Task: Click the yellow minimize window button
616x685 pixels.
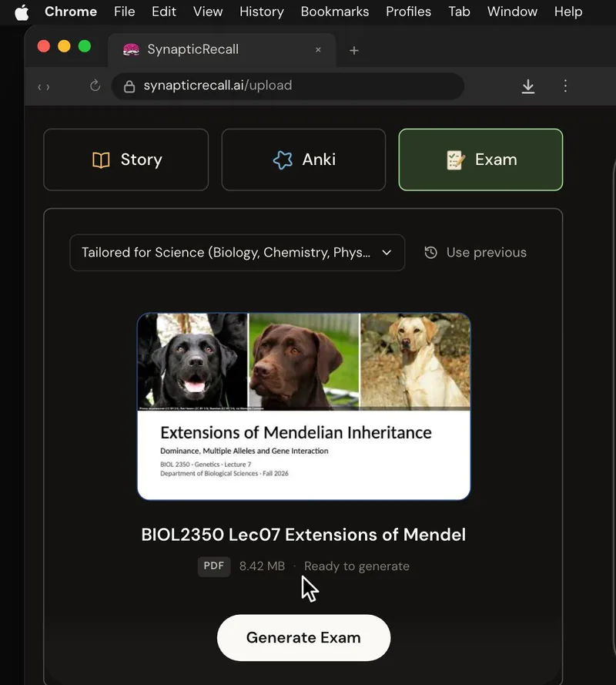Action: pyautogui.click(x=64, y=46)
